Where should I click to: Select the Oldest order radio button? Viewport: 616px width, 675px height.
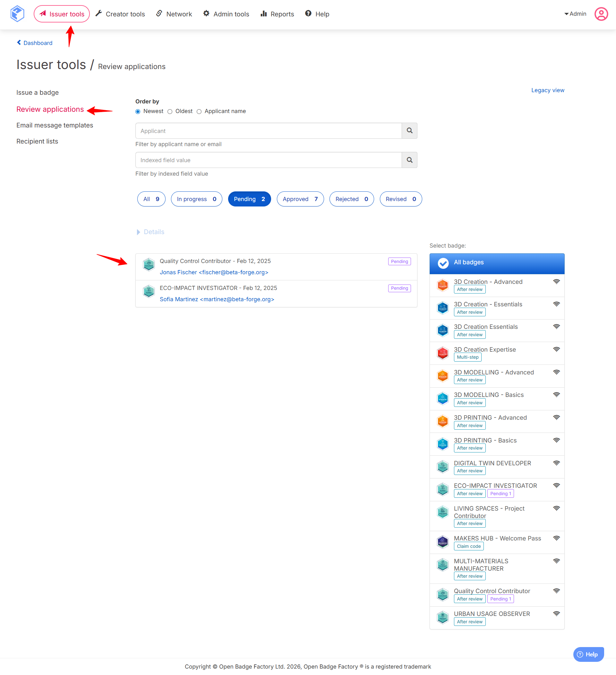coord(170,111)
